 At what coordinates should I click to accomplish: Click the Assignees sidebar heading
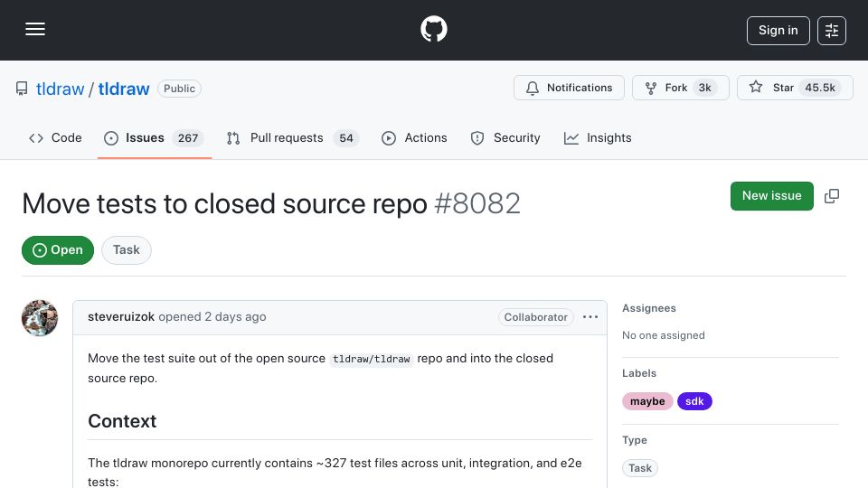[649, 308]
